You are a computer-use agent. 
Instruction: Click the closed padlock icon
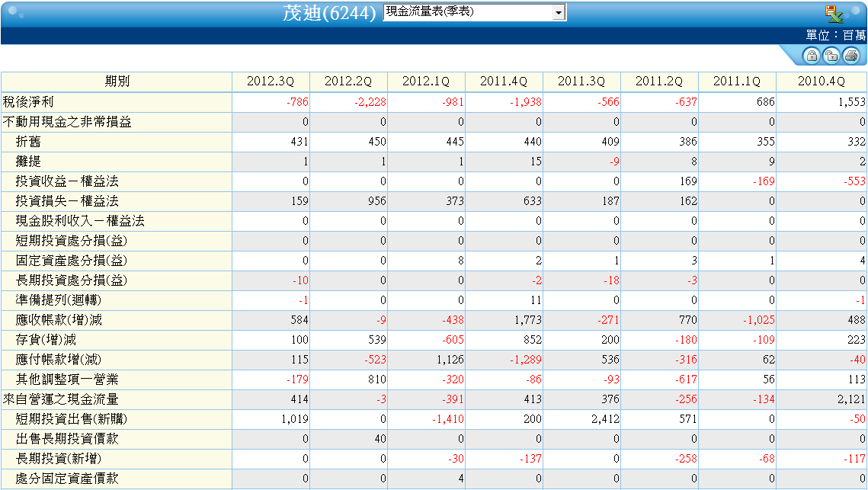coord(812,56)
